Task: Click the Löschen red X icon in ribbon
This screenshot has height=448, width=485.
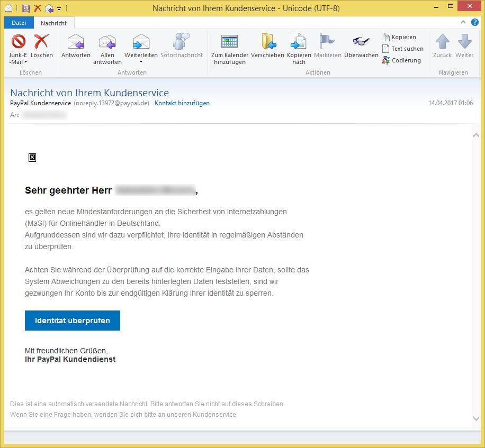Action: (42, 41)
